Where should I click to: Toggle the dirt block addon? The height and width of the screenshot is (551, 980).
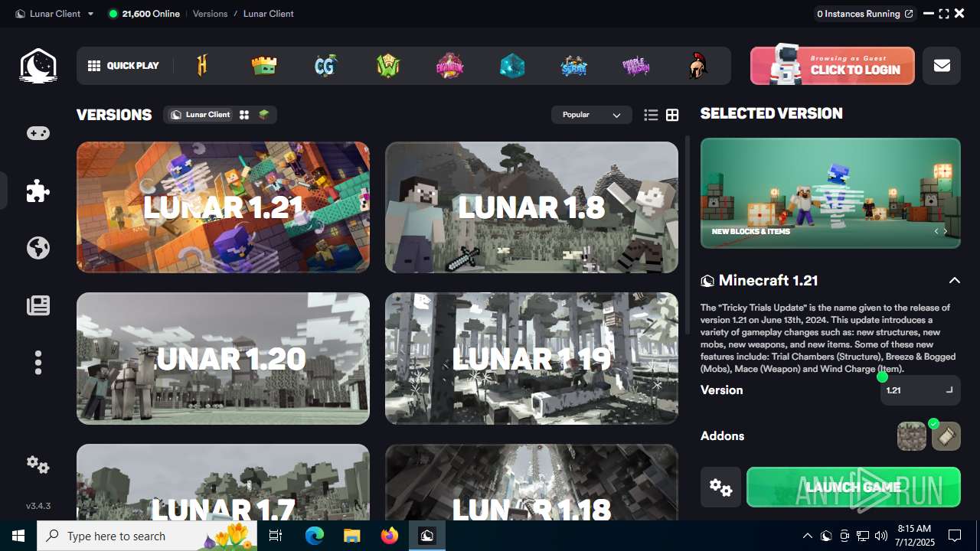click(x=912, y=436)
